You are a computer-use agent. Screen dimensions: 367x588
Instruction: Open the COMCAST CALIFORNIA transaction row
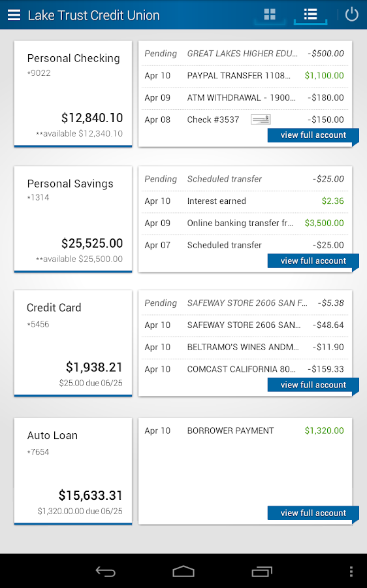[x=244, y=369]
